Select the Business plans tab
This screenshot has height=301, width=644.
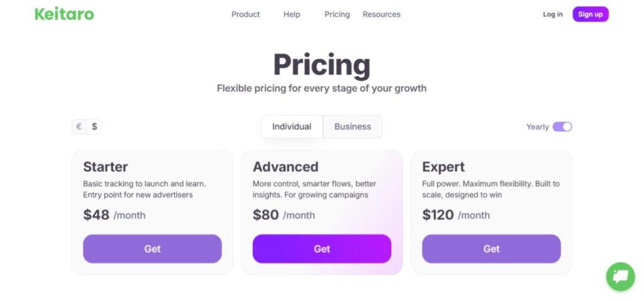coord(352,126)
